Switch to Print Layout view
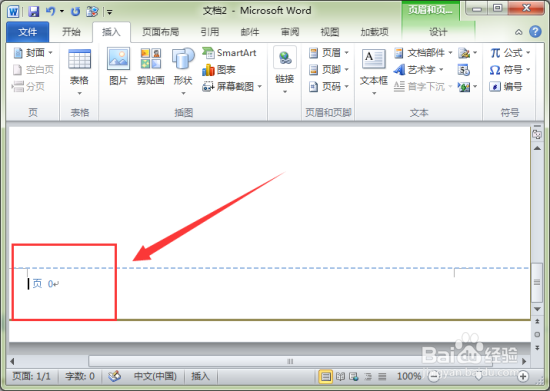 coord(326,377)
